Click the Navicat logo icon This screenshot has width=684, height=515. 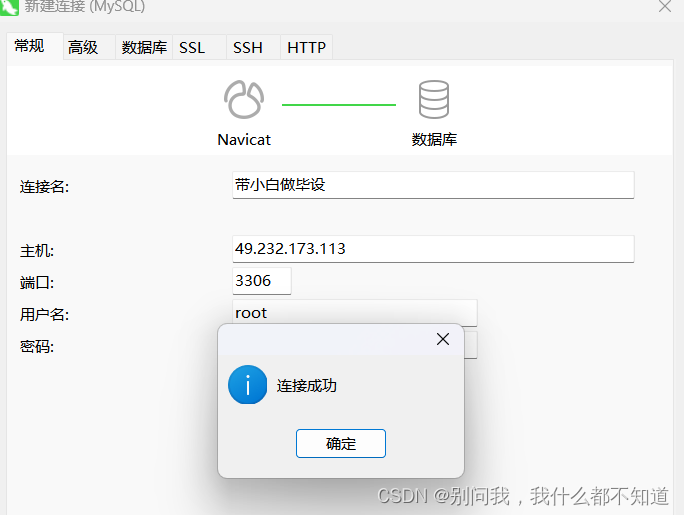pos(244,99)
